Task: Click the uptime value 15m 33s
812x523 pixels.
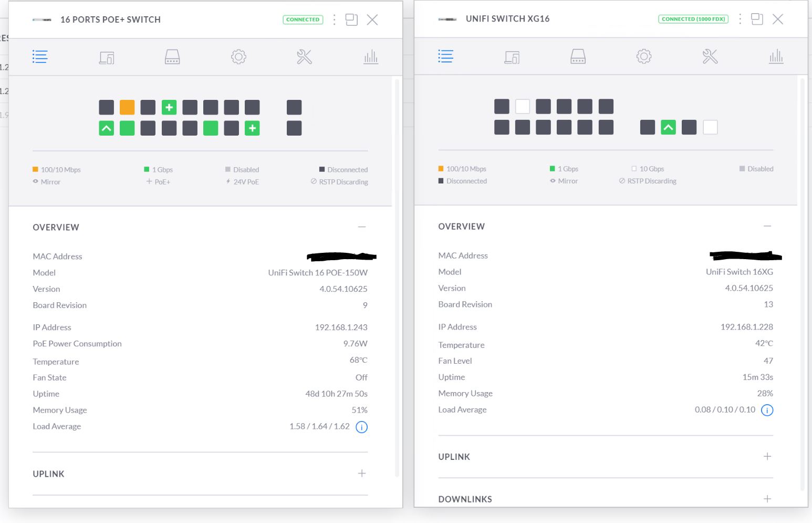Action: [x=758, y=377]
